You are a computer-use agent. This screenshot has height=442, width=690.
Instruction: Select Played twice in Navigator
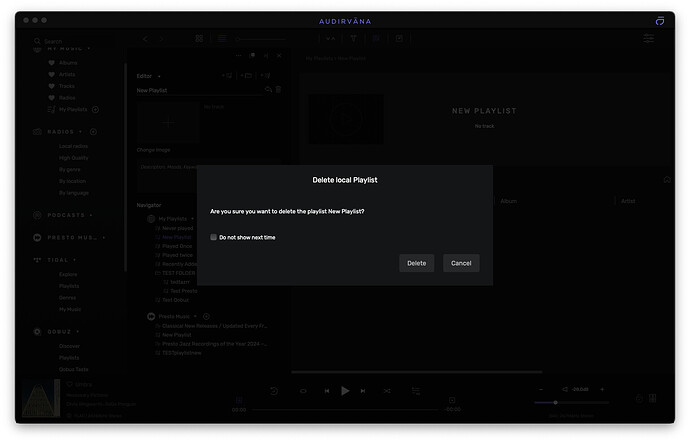point(177,255)
